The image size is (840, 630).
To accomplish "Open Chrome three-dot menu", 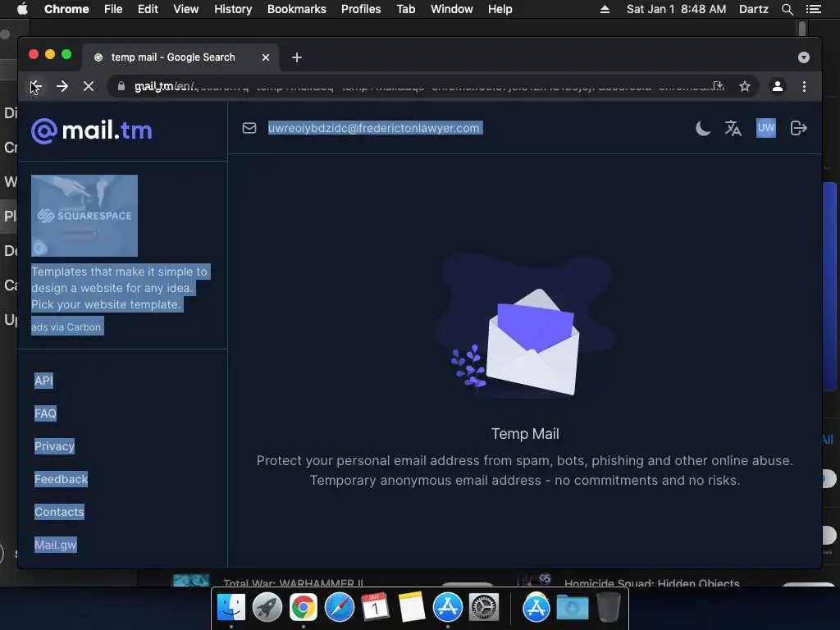I will (804, 86).
